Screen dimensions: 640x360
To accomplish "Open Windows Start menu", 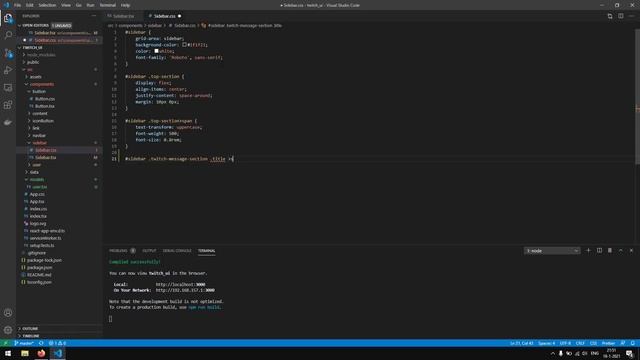I will (8, 353).
